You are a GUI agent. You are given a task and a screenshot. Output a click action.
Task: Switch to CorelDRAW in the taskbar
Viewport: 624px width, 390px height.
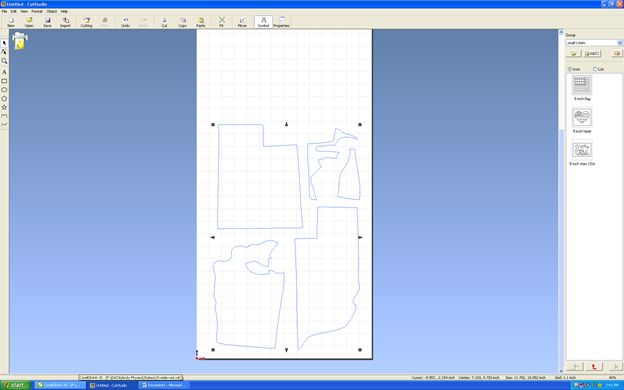[60, 385]
